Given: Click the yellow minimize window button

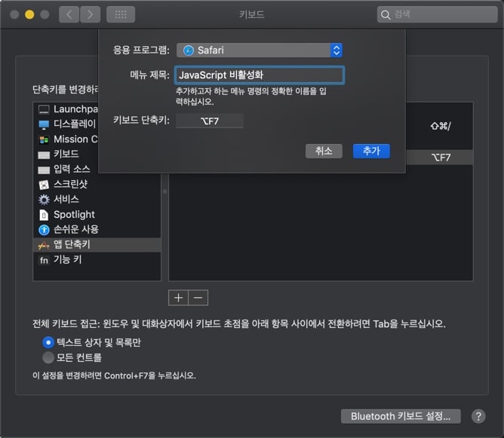Looking at the screenshot, I should [x=29, y=15].
